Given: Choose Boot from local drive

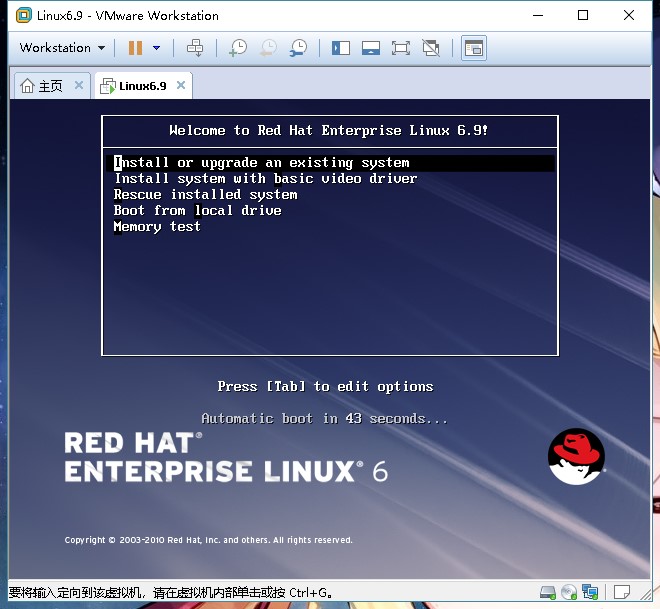Looking at the screenshot, I should pyautogui.click(x=197, y=210).
